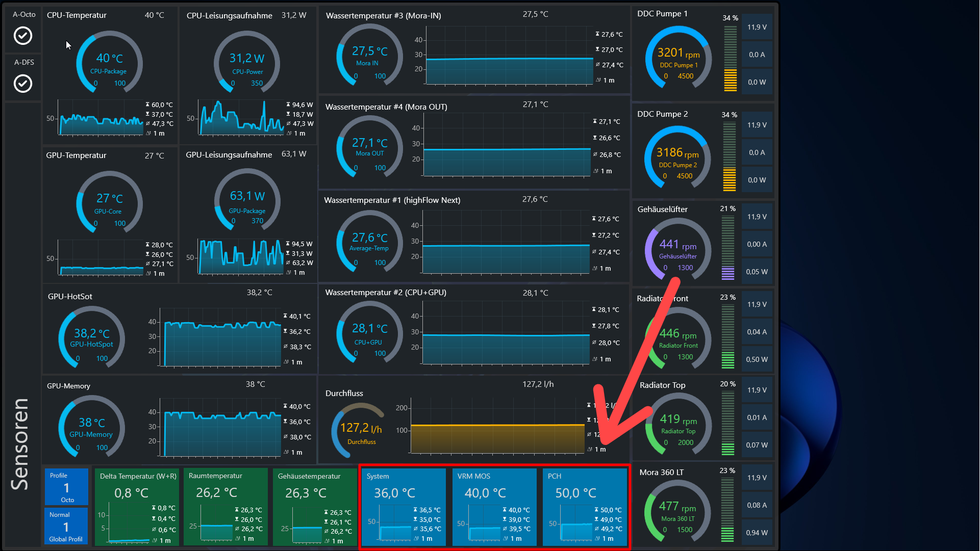
Task: Select the PCH temperature tile
Action: (585, 507)
